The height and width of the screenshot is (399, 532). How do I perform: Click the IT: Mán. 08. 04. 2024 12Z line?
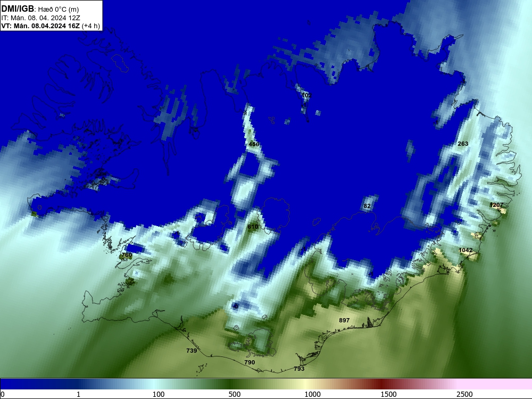pyautogui.click(x=41, y=18)
